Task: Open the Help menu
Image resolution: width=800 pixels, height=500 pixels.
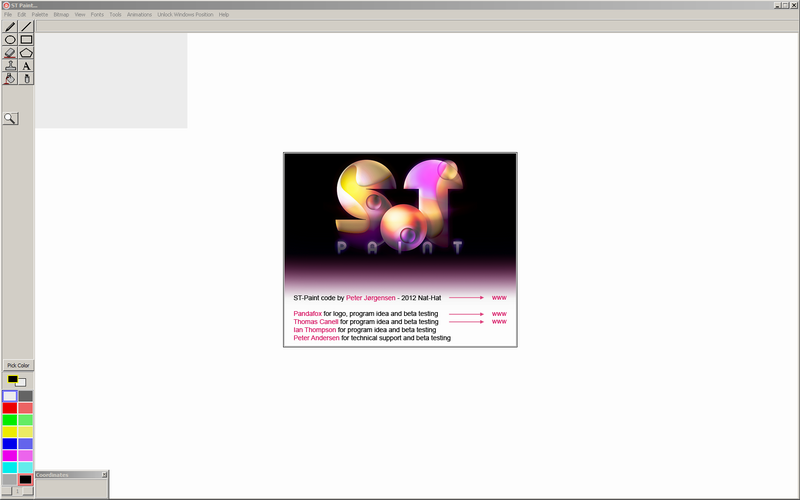Action: point(223,14)
